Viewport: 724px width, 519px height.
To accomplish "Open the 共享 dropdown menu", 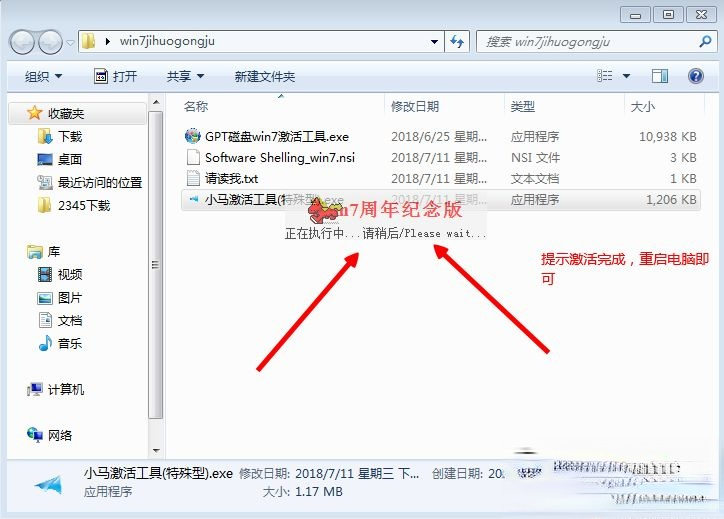I will [185, 76].
